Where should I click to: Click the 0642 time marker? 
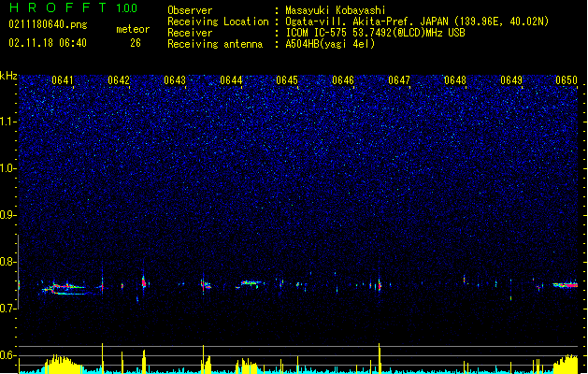[x=119, y=80]
